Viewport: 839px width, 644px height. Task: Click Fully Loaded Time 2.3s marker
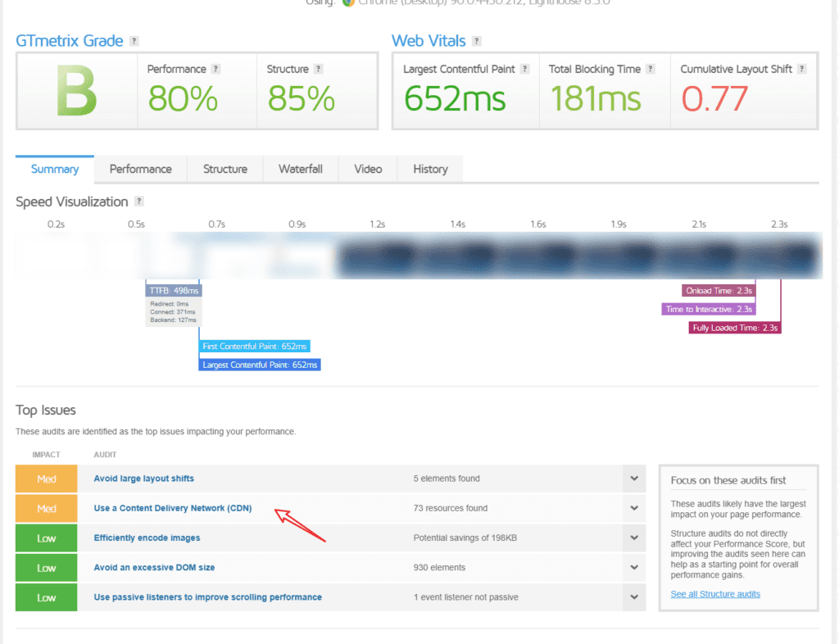pyautogui.click(x=735, y=328)
